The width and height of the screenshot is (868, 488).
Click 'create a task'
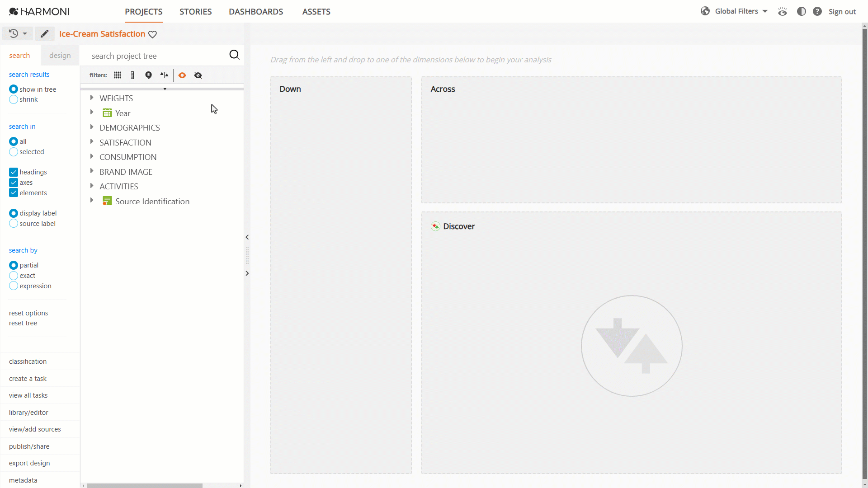click(x=28, y=379)
